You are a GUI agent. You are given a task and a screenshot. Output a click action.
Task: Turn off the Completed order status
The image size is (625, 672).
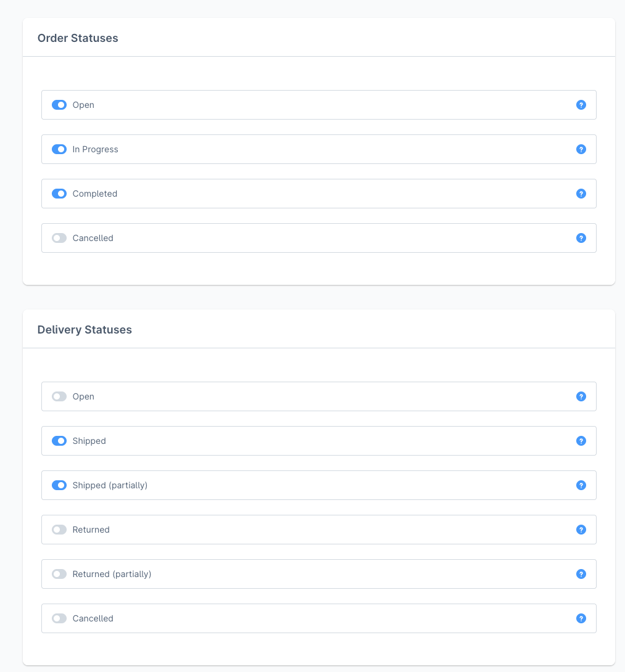click(59, 194)
